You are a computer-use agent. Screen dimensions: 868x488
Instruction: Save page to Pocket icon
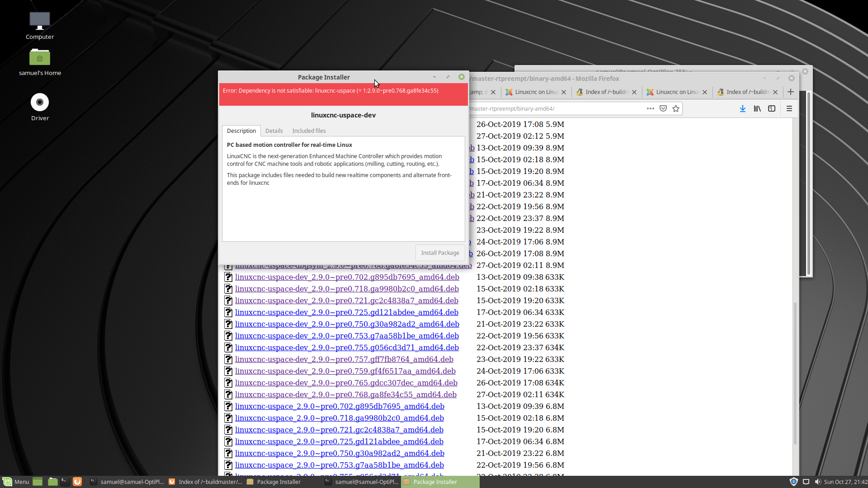[663, 108]
